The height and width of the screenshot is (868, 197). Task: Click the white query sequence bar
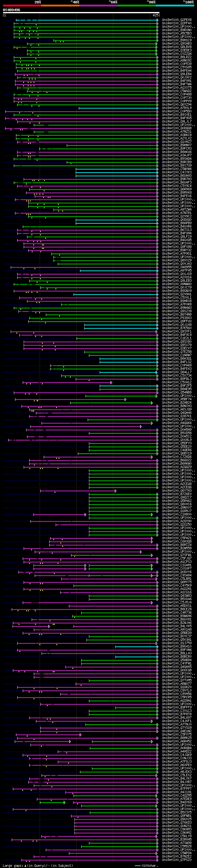click(x=81, y=13)
